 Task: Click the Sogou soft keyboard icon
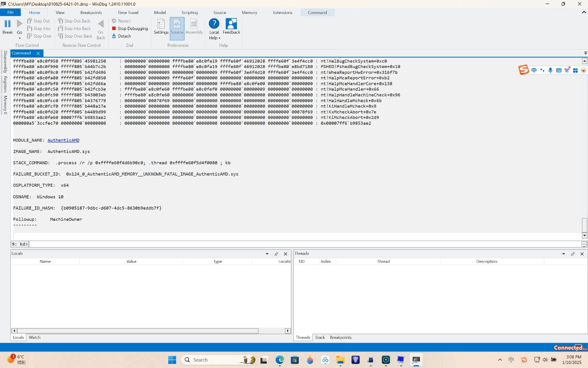tap(559, 70)
